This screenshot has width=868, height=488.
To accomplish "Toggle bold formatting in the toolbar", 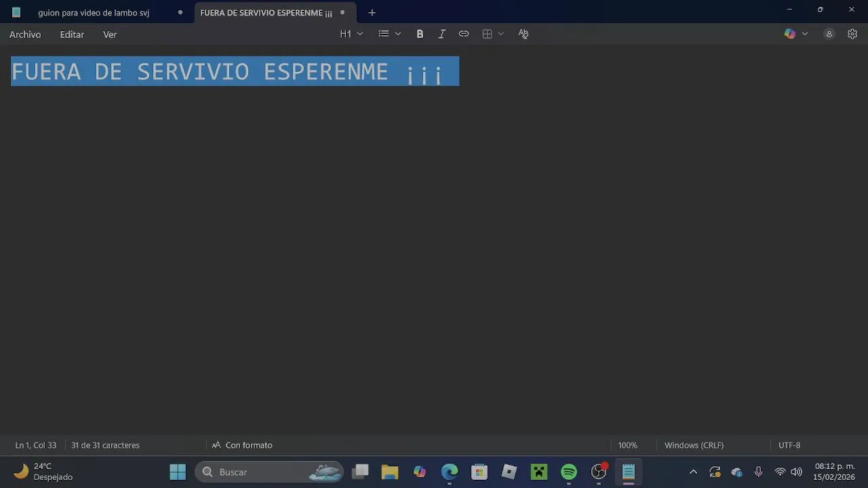I will click(x=420, y=34).
